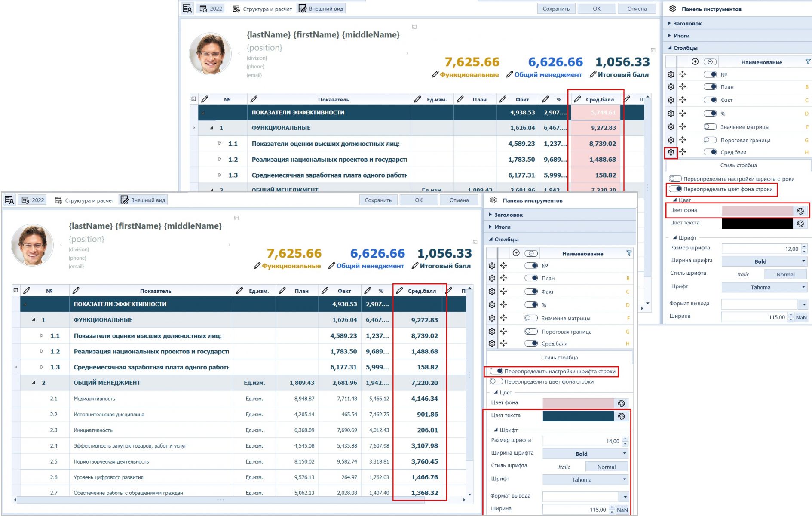Click preview icon in front window toolbar
The height and width of the screenshot is (516, 812).
click(9, 200)
